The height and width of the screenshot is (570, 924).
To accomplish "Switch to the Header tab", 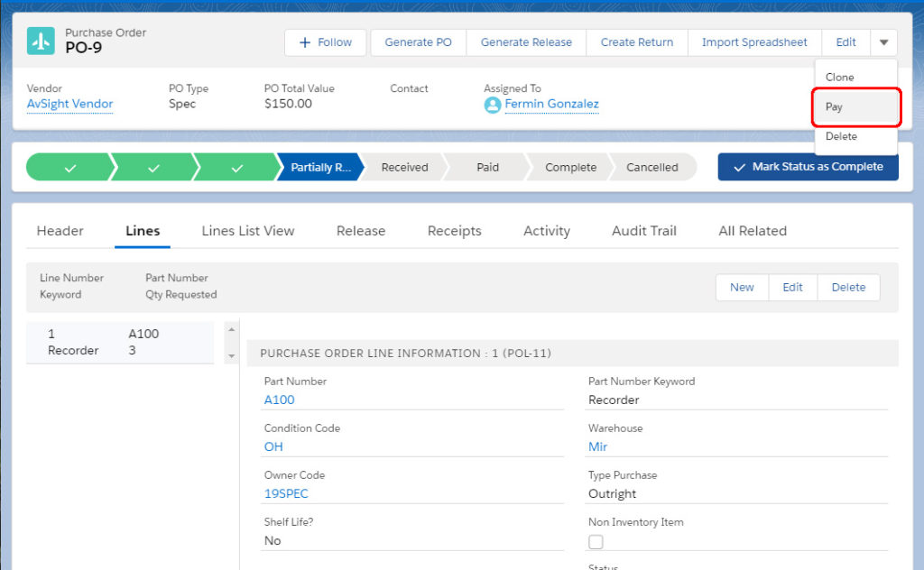I will coord(60,231).
